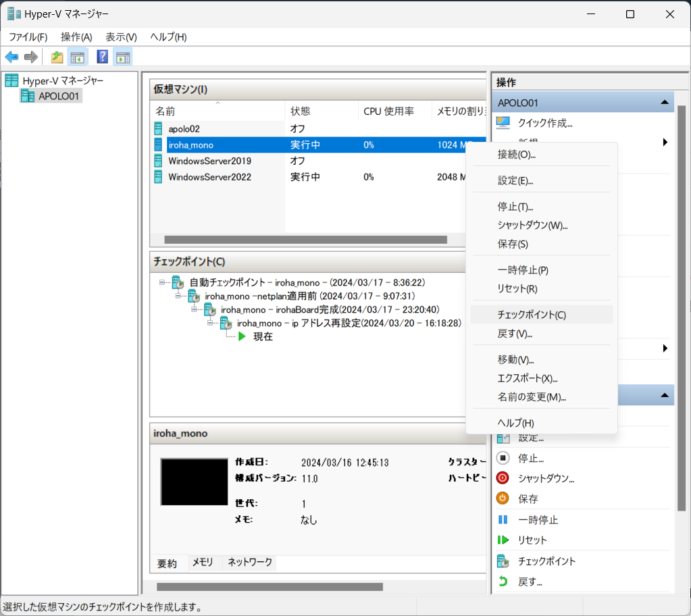This screenshot has height=616, width=691.
Task: Click the Hyper-V Manager root node icon
Action: [x=11, y=80]
